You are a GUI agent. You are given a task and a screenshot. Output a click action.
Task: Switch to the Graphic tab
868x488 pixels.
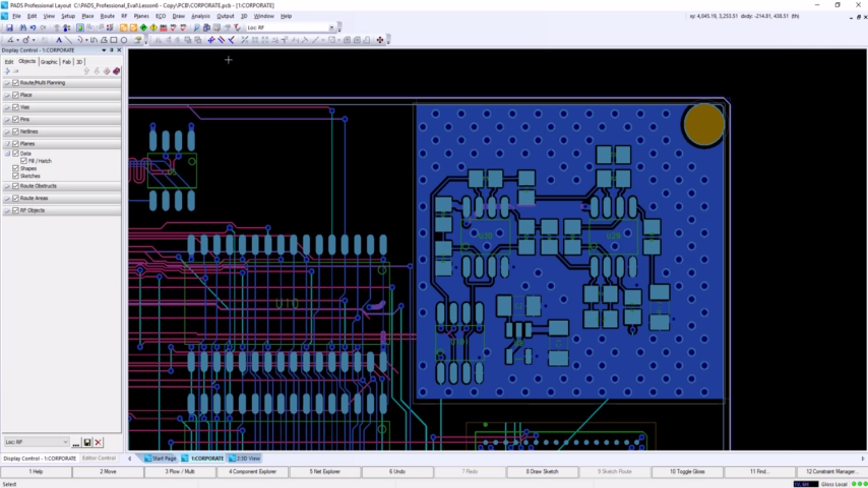pyautogui.click(x=49, y=62)
